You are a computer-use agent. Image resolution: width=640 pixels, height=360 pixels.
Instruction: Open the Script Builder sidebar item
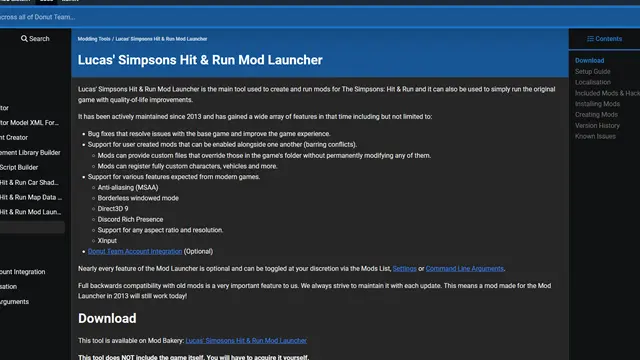tap(19, 167)
